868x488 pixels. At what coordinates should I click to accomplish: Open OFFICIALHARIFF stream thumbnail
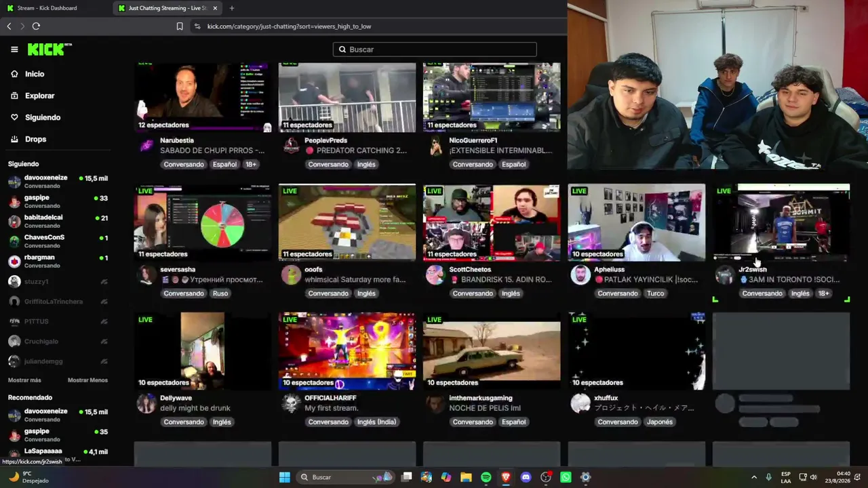click(x=347, y=351)
